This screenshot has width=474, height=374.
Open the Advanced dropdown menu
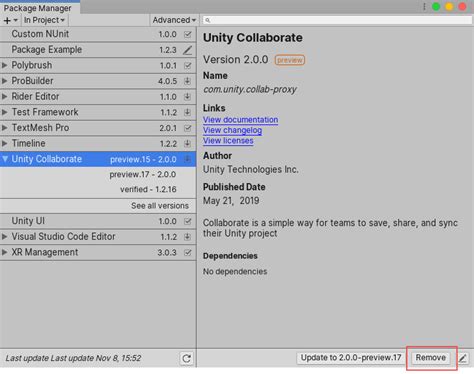coord(174,20)
